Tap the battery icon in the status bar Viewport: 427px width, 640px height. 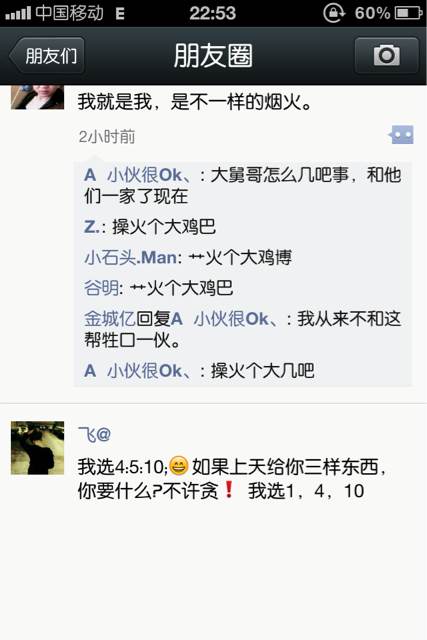(x=408, y=13)
